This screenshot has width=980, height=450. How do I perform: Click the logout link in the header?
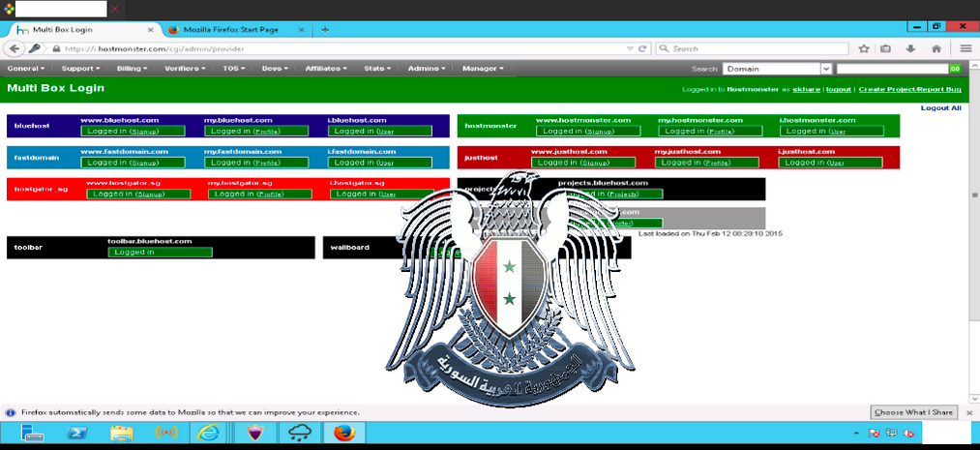click(x=839, y=89)
